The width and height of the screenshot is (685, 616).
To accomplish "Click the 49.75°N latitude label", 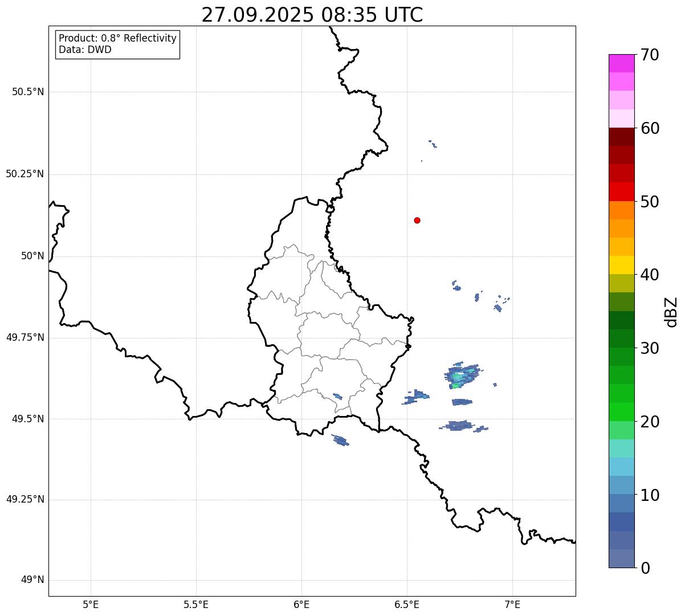I will 25,337.
